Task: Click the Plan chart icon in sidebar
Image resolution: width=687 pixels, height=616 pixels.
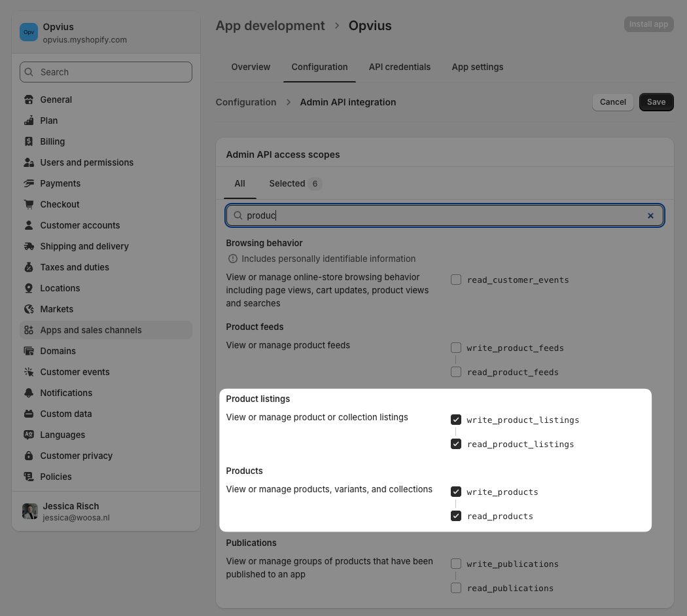Action: [x=29, y=120]
